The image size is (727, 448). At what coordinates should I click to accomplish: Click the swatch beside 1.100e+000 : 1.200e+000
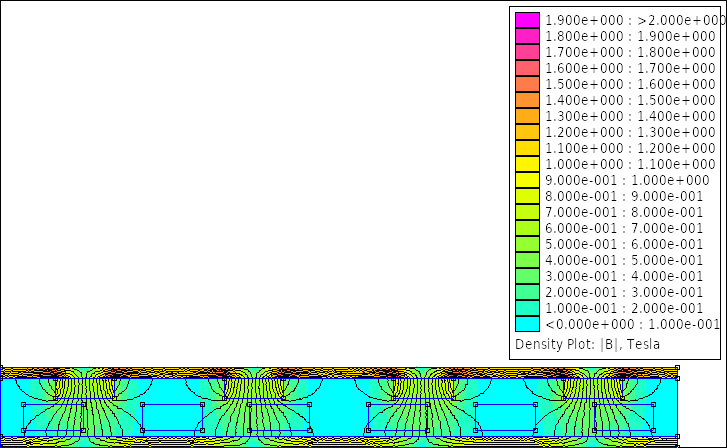pyautogui.click(x=527, y=148)
